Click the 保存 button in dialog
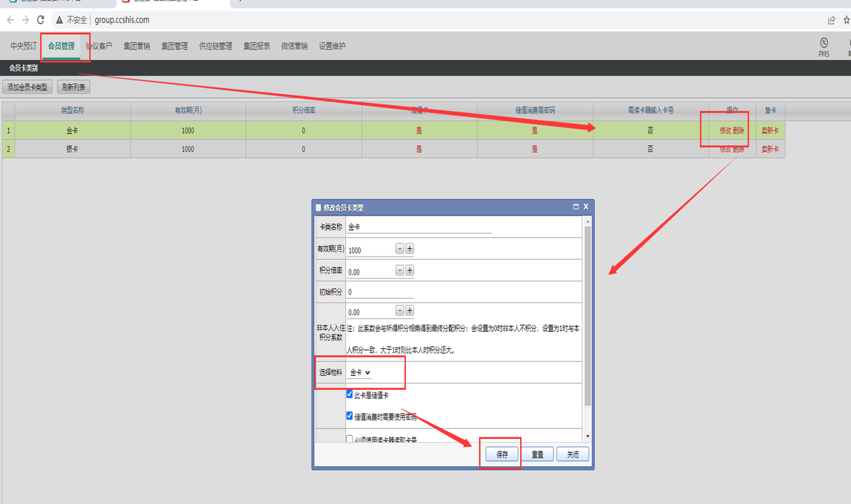The height and width of the screenshot is (504, 851). (501, 454)
